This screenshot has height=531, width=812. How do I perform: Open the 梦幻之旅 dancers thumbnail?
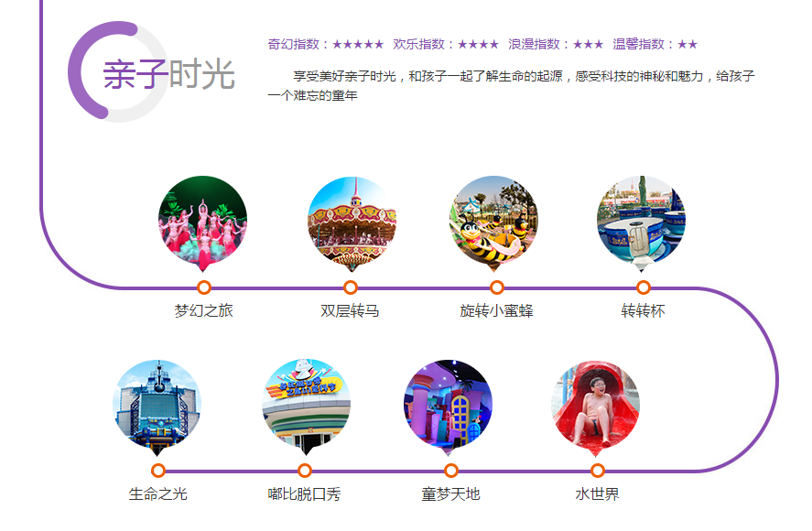tap(203, 223)
